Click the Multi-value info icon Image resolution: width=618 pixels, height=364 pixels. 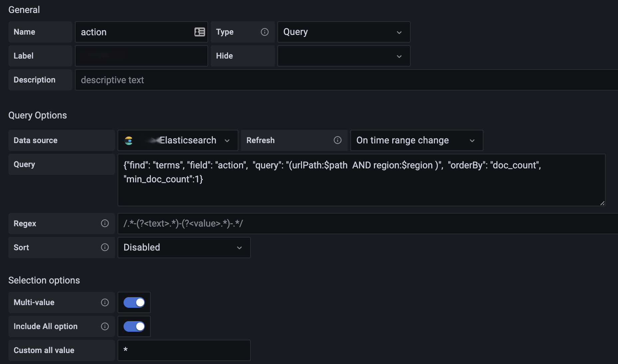coord(105,302)
